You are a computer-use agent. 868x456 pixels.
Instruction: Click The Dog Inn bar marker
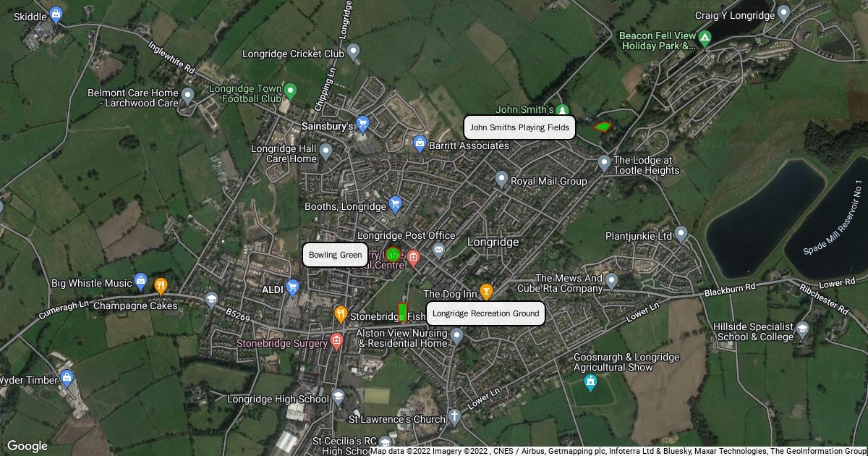486,292
